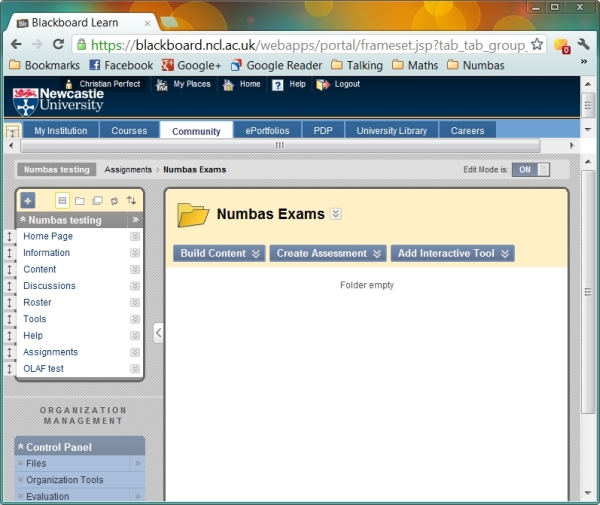Switch to My Institution tab
This screenshot has height=505, width=600.
click(x=61, y=130)
